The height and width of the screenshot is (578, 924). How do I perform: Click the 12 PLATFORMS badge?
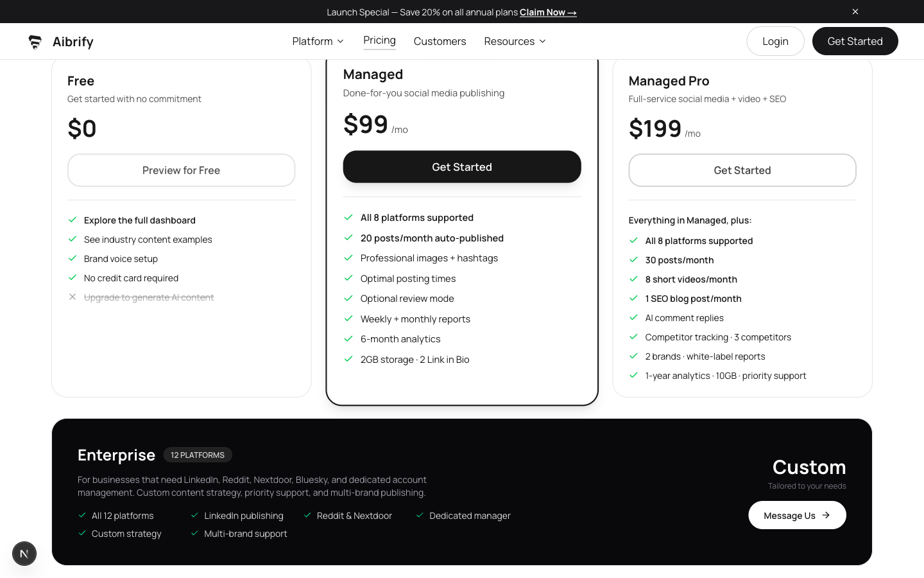(x=198, y=455)
